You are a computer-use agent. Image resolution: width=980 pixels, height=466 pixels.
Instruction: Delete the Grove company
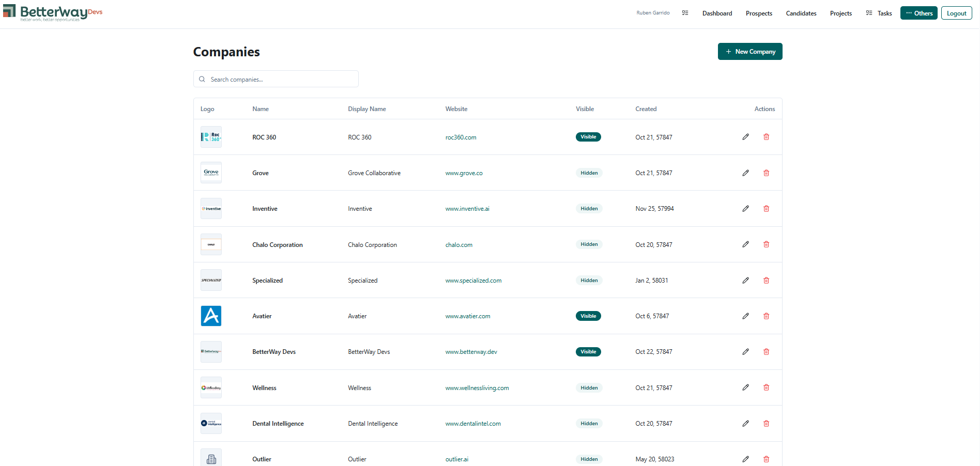(766, 173)
